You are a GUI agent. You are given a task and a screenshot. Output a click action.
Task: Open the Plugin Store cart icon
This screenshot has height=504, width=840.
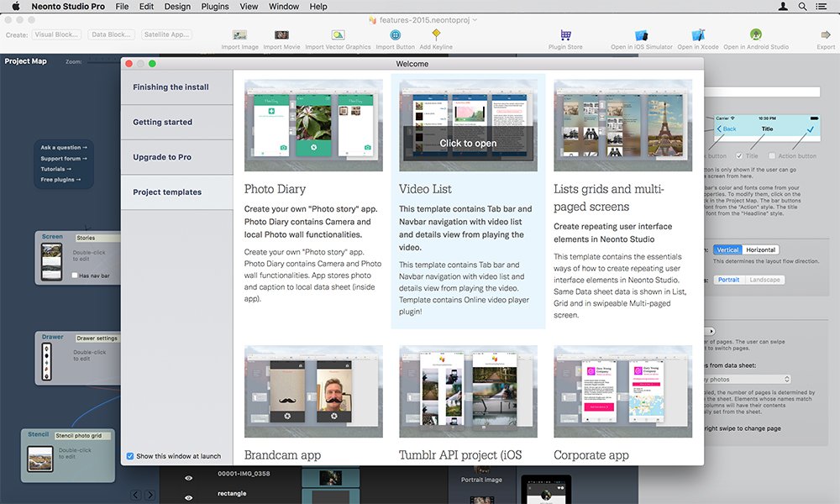click(565, 34)
